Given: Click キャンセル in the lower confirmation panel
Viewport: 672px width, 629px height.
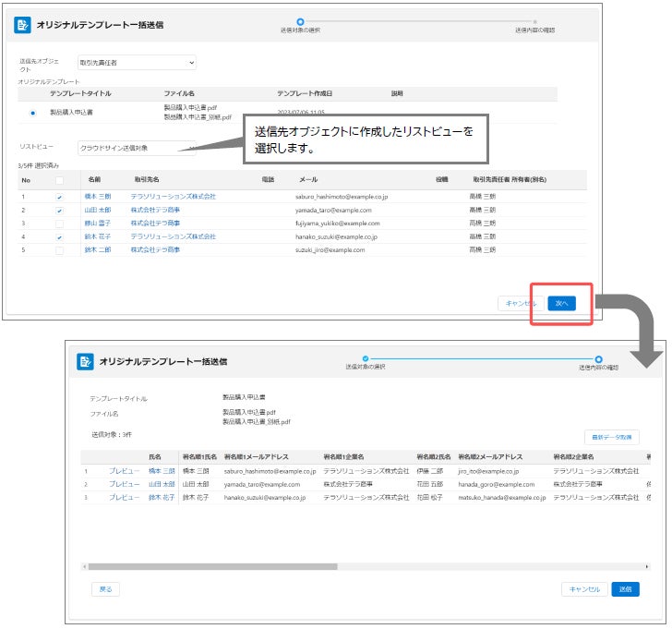Looking at the screenshot, I should point(584,589).
